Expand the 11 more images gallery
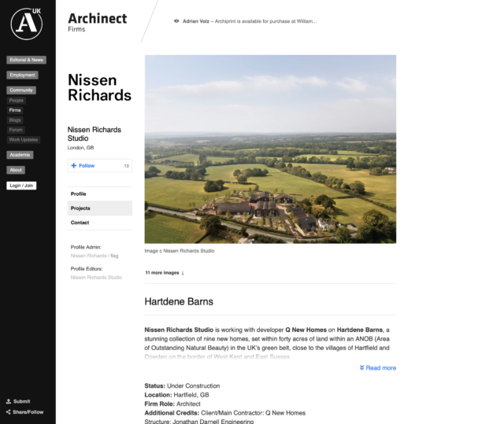This screenshot has width=504, height=424. tap(162, 273)
